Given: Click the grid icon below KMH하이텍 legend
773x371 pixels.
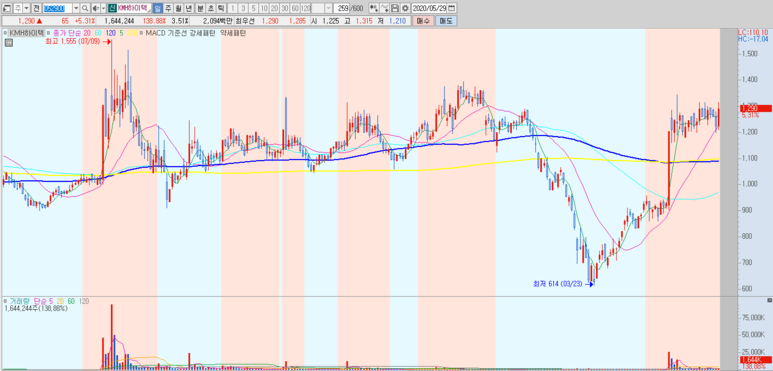Looking at the screenshot, I should [8, 43].
